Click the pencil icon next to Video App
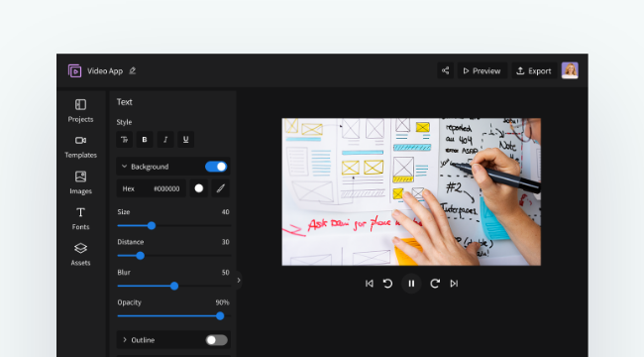This screenshot has width=644, height=357. [x=132, y=70]
